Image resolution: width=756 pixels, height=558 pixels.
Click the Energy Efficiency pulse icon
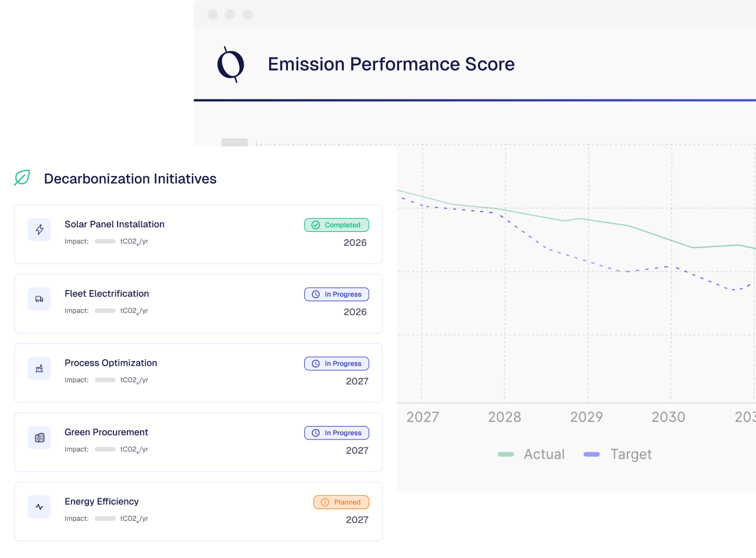(x=40, y=507)
